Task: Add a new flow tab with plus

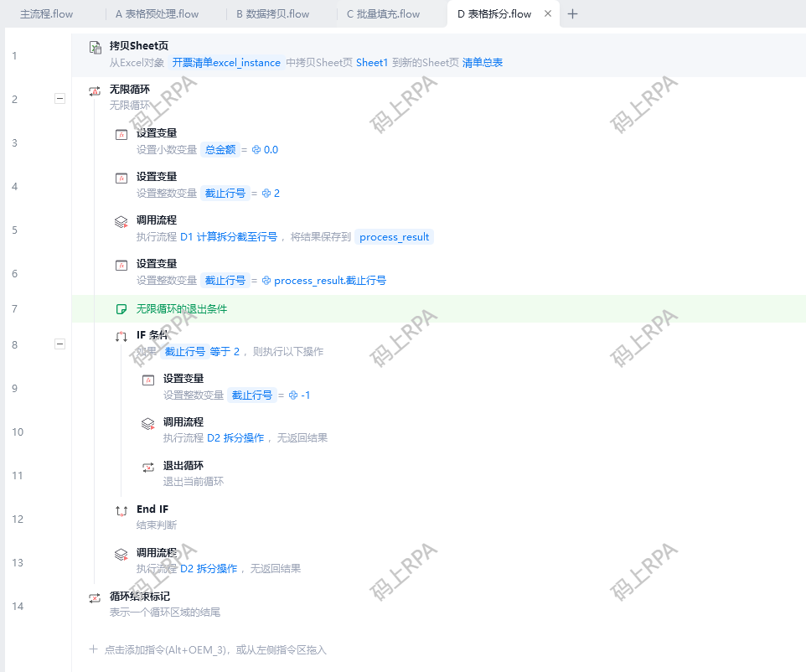Action: (572, 14)
